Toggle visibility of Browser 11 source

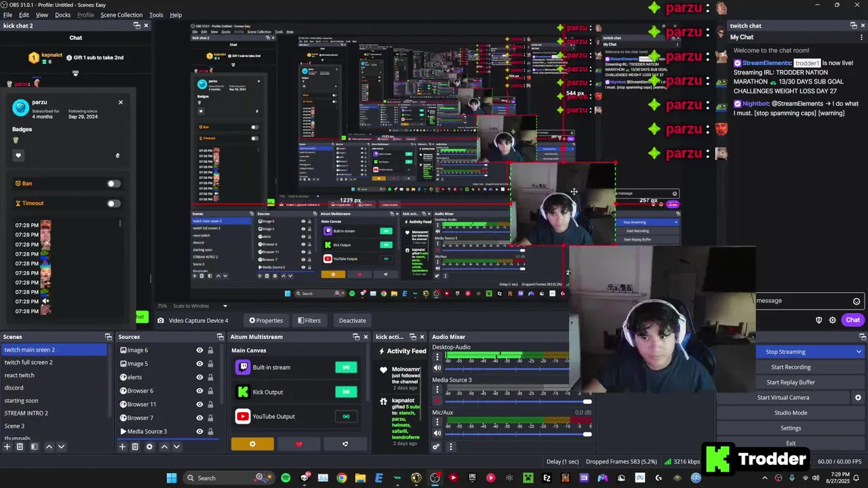click(199, 405)
